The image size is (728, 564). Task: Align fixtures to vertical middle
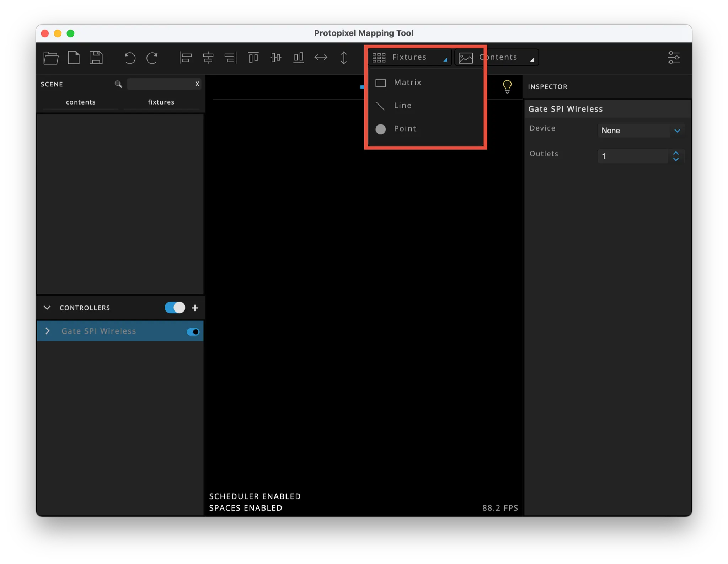276,58
